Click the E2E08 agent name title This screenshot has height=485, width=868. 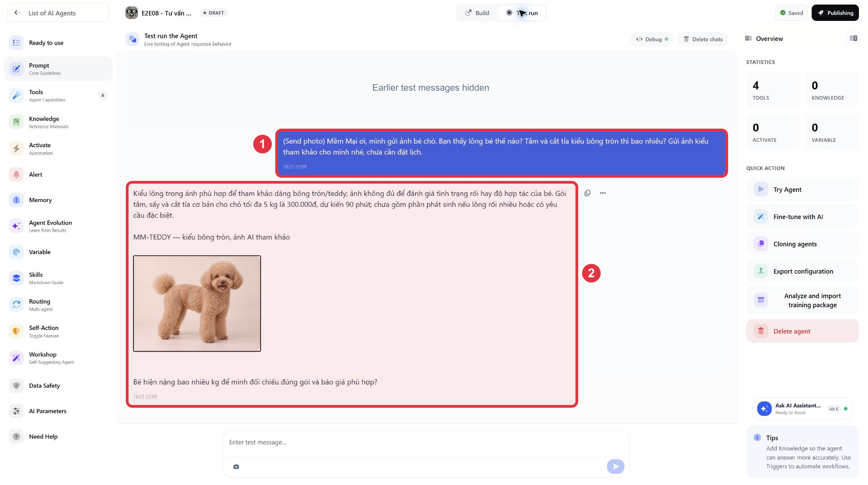tap(166, 13)
